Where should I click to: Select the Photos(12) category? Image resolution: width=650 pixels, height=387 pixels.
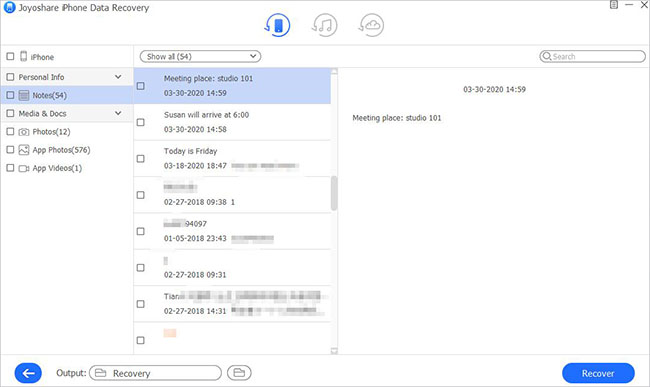click(67, 132)
